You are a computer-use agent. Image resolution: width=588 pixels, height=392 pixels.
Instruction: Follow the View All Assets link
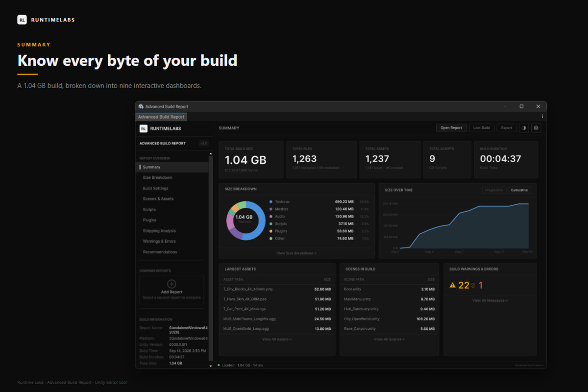pyautogui.click(x=277, y=339)
